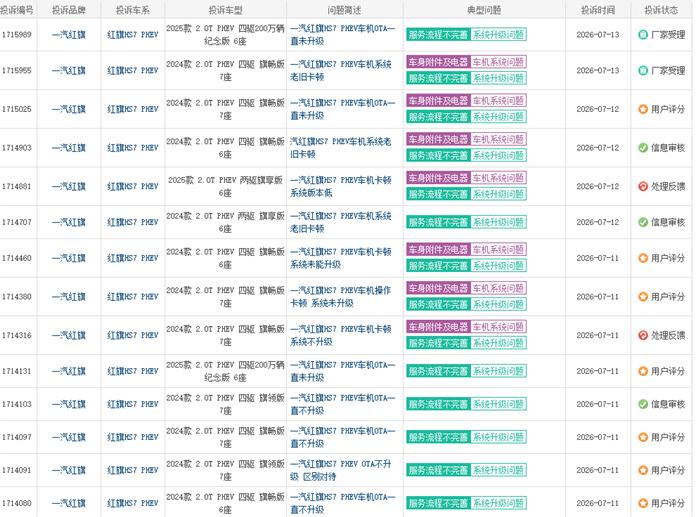Open complaint 1714131 problem summary link
The height and width of the screenshot is (517, 700).
coord(342,371)
